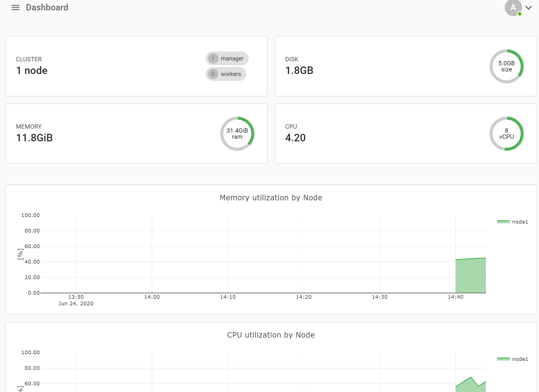Click the 14:00 x-axis label on Memory chart
Viewport: 539px width, 392px height.
[x=152, y=297]
